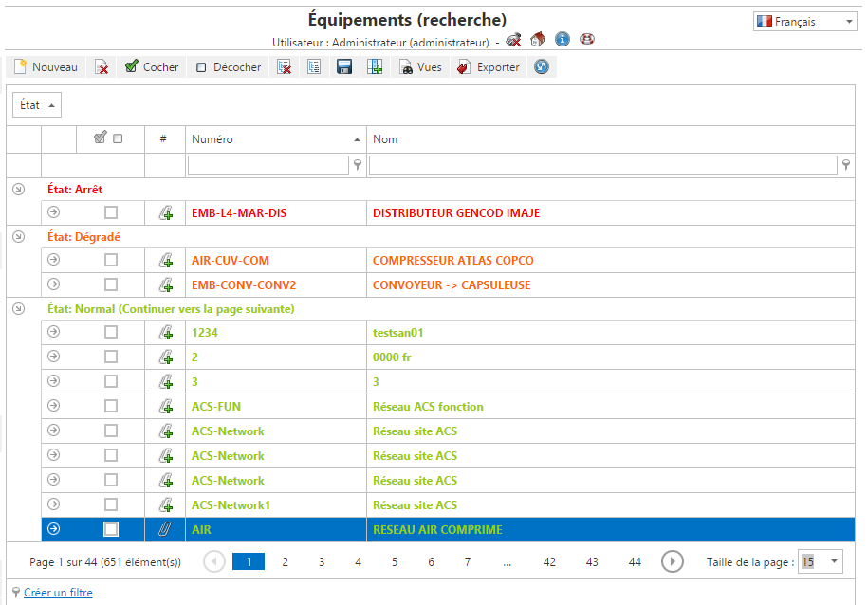Screen dimensions: 868x605
Task: Add attachment on EMB-CONV-CONV2 row
Action: (x=165, y=285)
